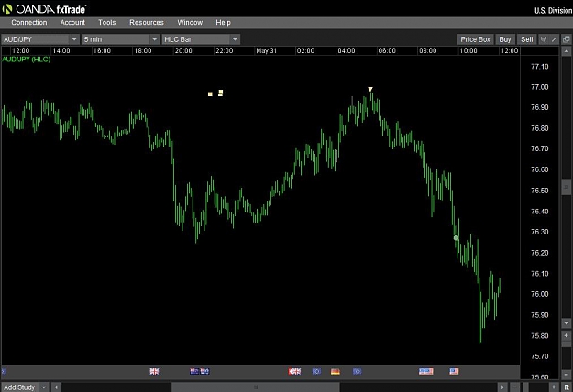Click the Price Box button
The width and height of the screenshot is (573, 392).
475,39
